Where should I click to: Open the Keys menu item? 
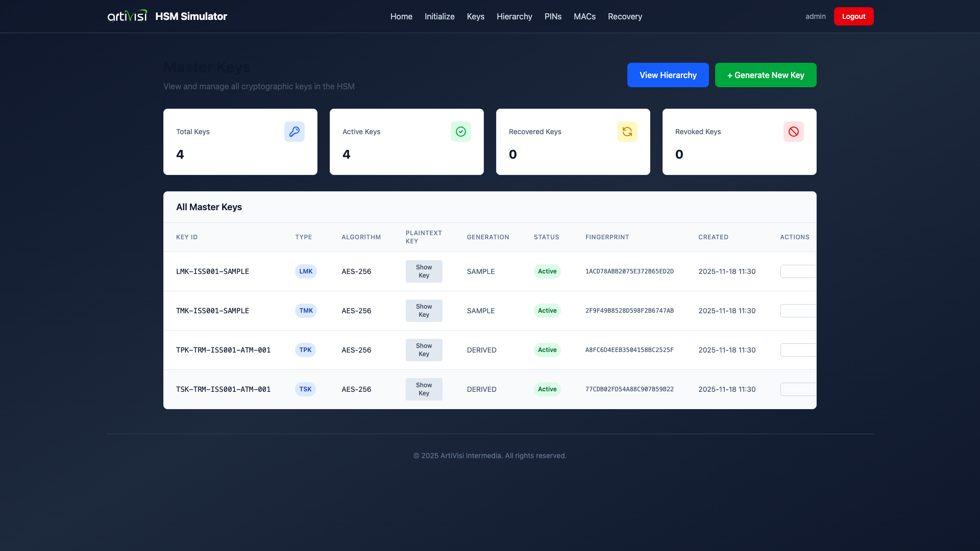point(475,16)
